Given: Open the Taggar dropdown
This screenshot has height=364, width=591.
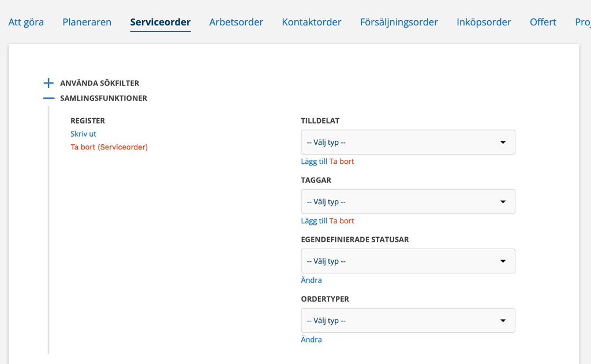Looking at the screenshot, I should tap(407, 202).
